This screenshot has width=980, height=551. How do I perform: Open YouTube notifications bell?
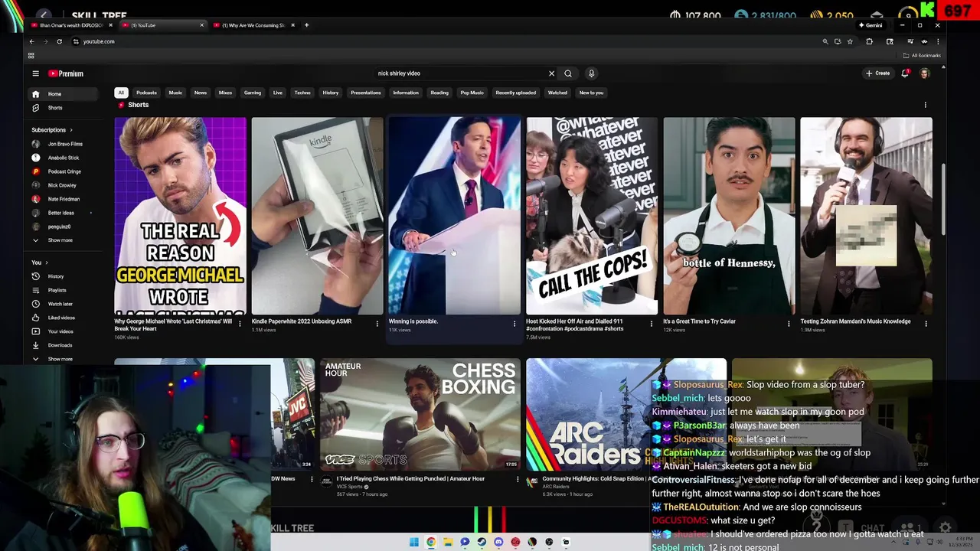pyautogui.click(x=905, y=73)
